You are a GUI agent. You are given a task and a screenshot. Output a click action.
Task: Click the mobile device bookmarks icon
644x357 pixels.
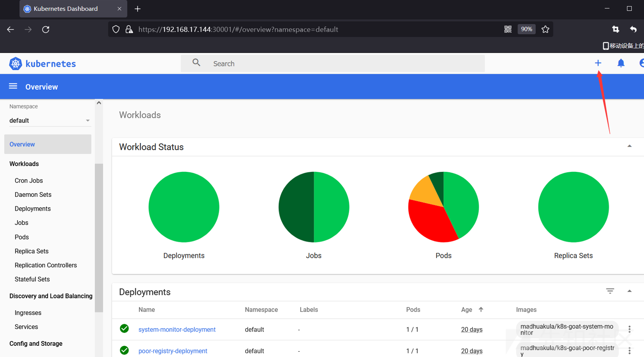pos(606,45)
